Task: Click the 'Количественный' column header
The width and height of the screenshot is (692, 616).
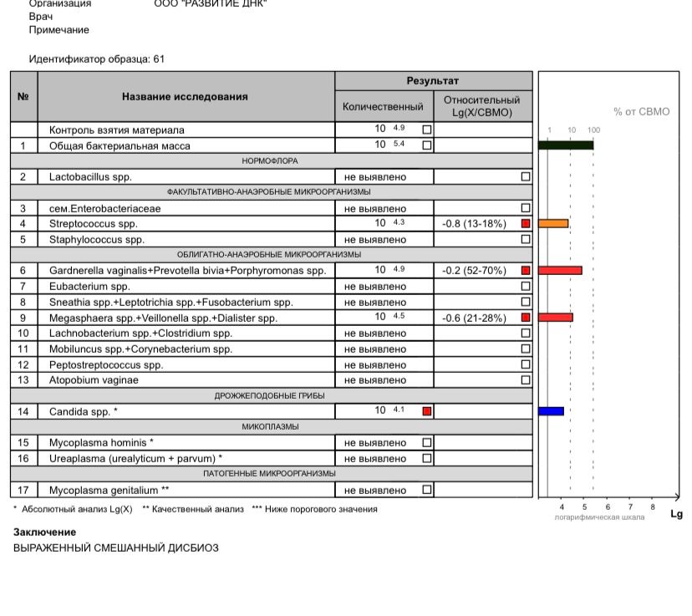Action: click(384, 106)
